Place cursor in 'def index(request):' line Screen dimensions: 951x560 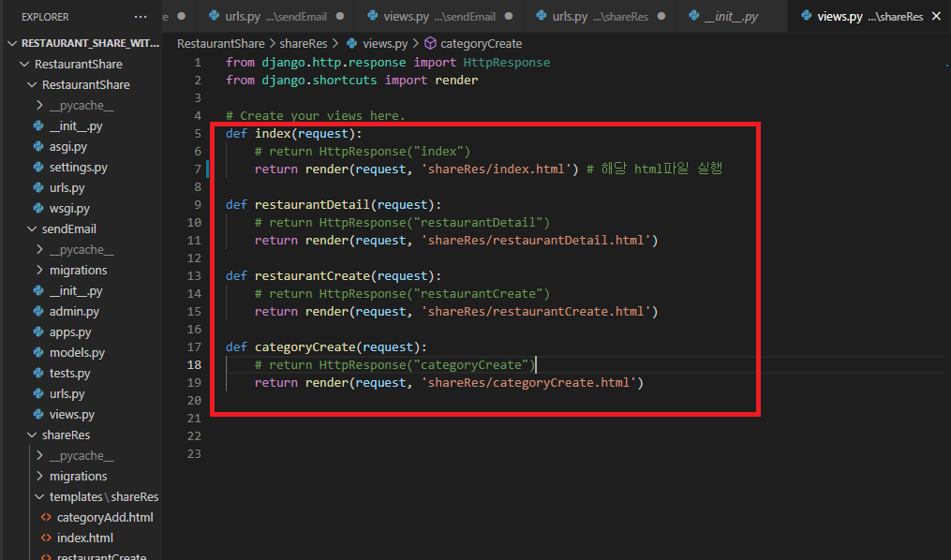[x=293, y=133]
